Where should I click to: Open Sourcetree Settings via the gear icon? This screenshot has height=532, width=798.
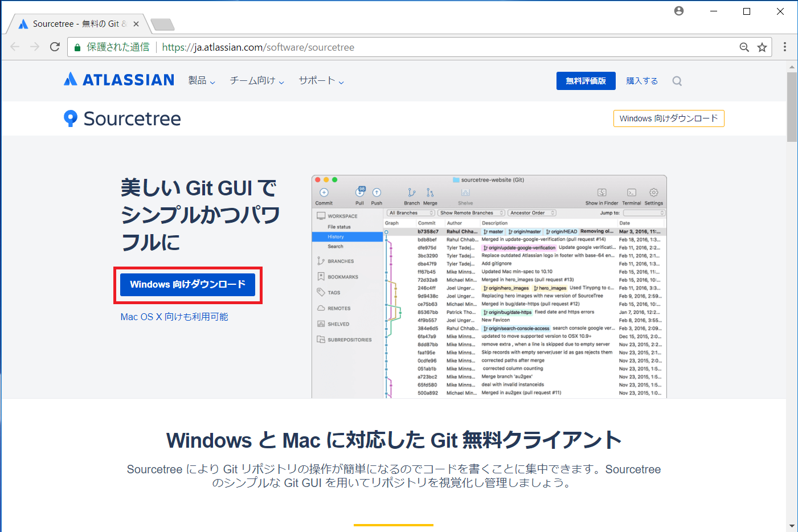653,194
